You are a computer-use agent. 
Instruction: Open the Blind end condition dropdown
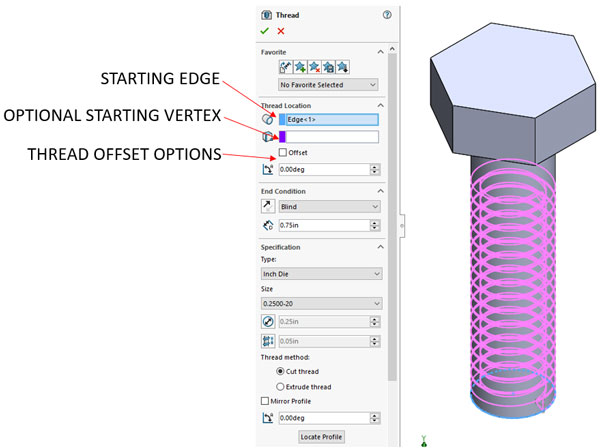[x=330, y=206]
